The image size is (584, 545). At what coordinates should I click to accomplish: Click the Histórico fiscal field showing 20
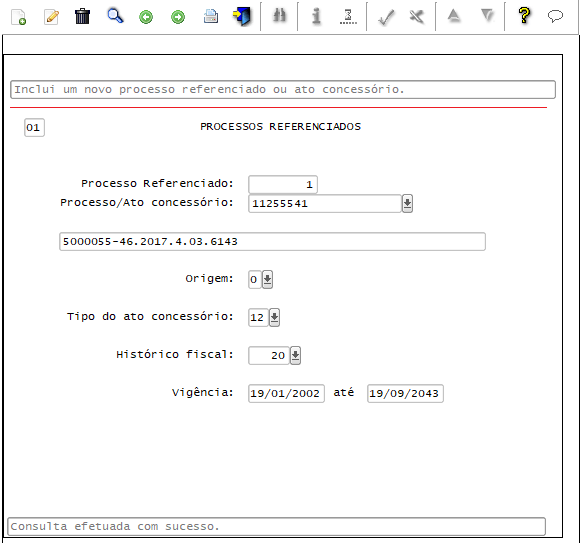[x=269, y=356]
